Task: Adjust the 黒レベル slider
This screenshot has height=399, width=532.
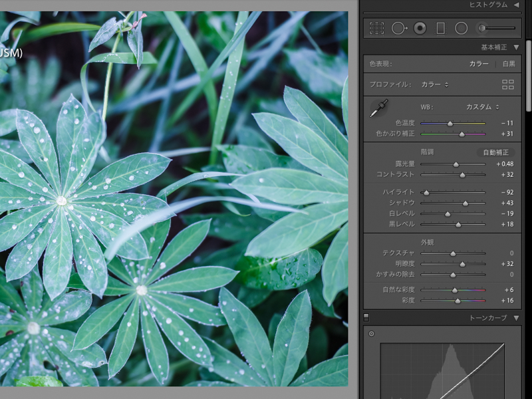Action: tap(453, 225)
